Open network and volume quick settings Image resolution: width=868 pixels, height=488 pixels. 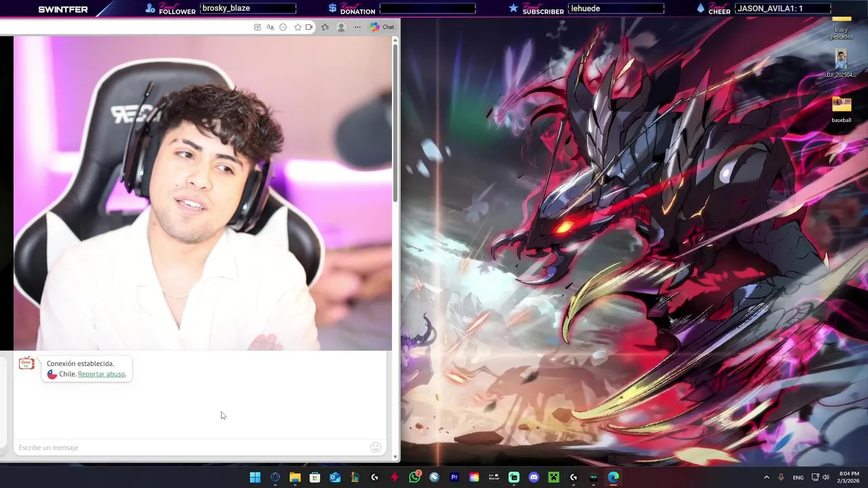pos(821,477)
